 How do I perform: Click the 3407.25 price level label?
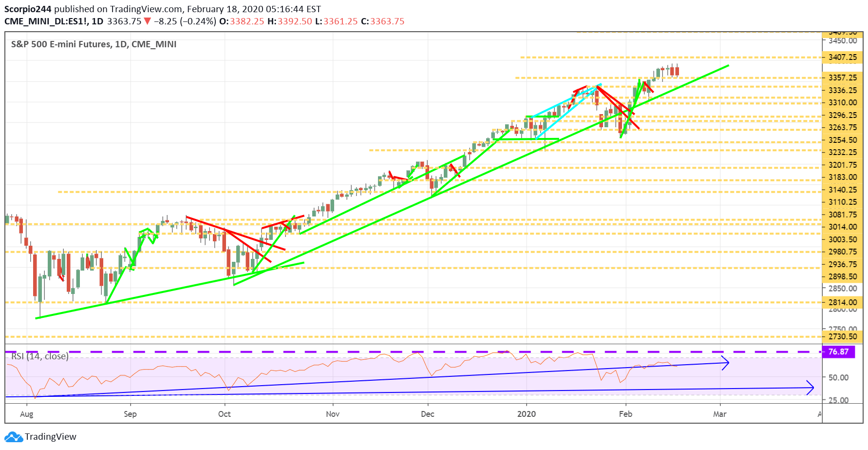(x=843, y=58)
